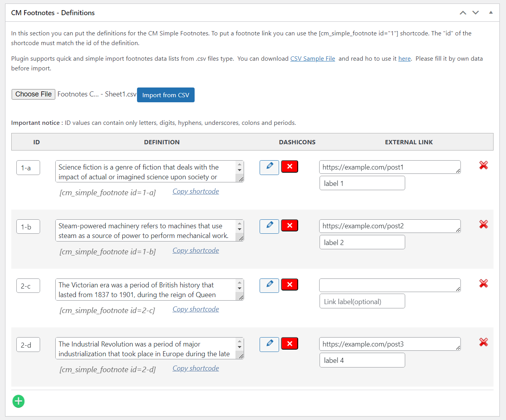The image size is (506, 420).
Task: Click scroll-down arrow in Victorian era textarea
Action: (x=239, y=288)
